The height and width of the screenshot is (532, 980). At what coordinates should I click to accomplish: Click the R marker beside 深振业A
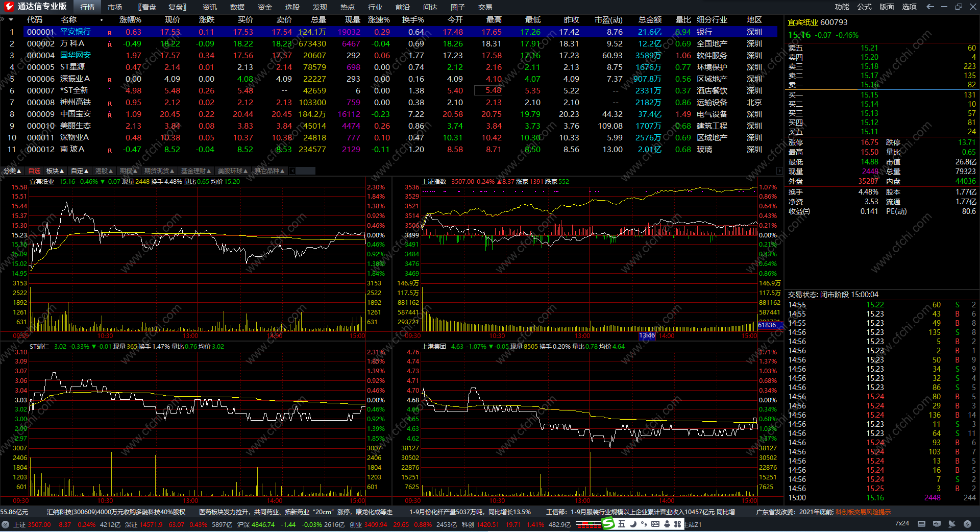click(110, 80)
